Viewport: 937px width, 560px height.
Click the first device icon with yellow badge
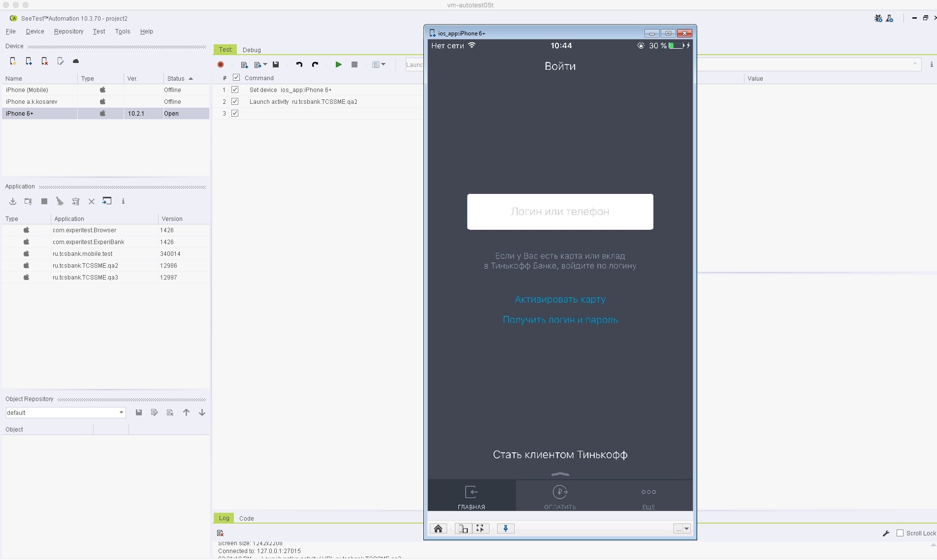point(13,61)
